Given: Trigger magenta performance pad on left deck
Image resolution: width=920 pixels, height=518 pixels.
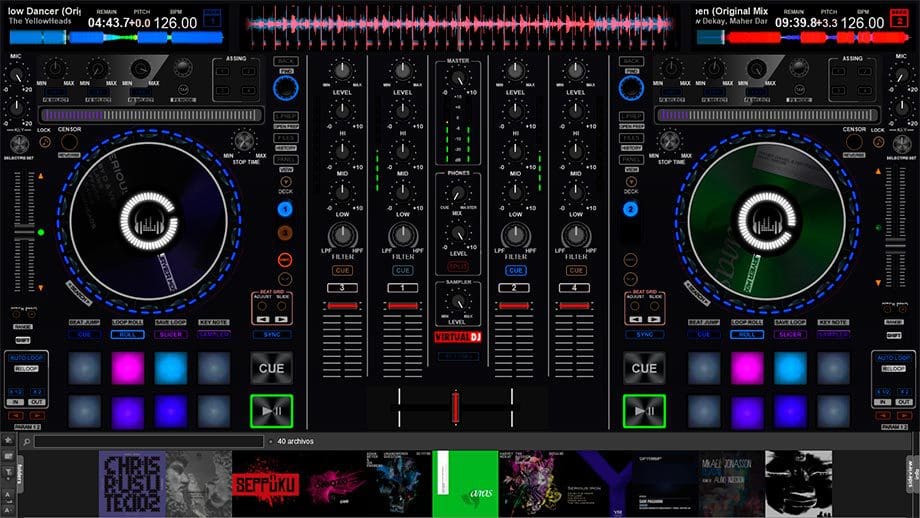Looking at the screenshot, I should [x=127, y=368].
